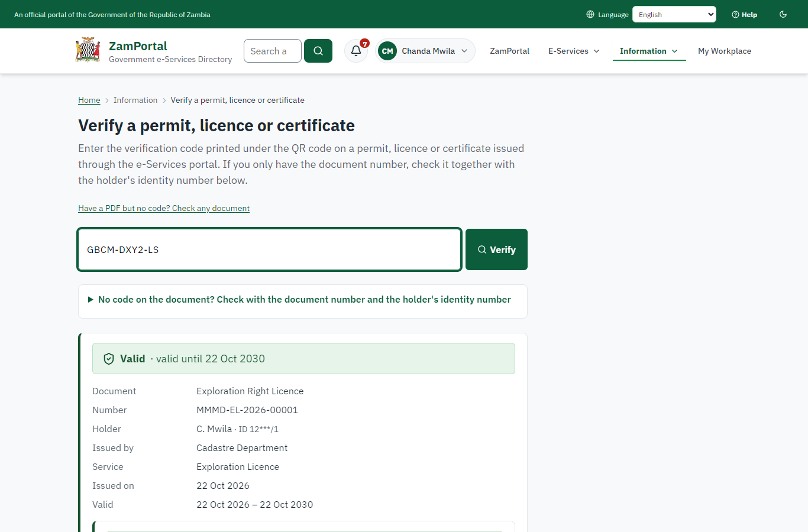The height and width of the screenshot is (532, 808).
Task: Click the Valid shield status icon
Action: (x=109, y=359)
